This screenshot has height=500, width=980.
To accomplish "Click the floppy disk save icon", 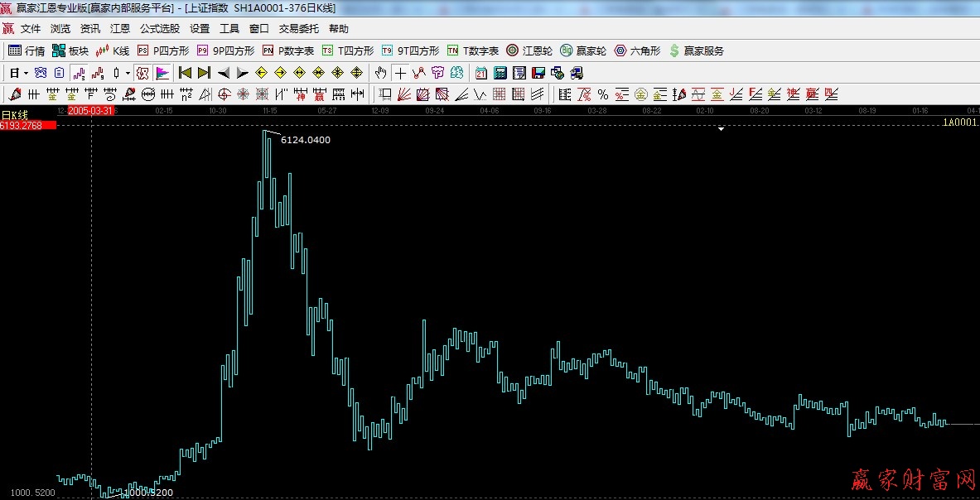I will (x=538, y=73).
